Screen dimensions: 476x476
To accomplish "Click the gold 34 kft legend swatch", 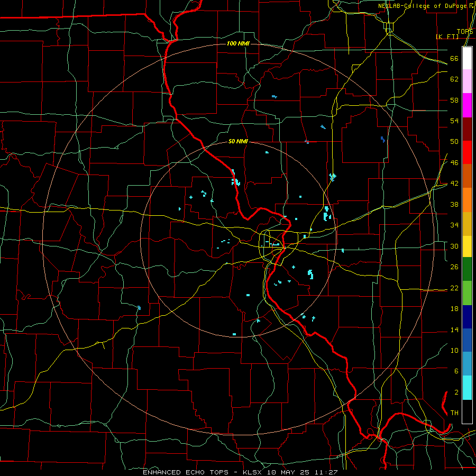I will (x=467, y=224).
